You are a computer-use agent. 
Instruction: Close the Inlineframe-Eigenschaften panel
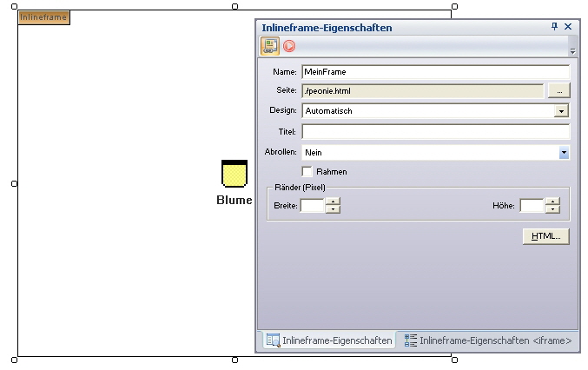[x=568, y=27]
